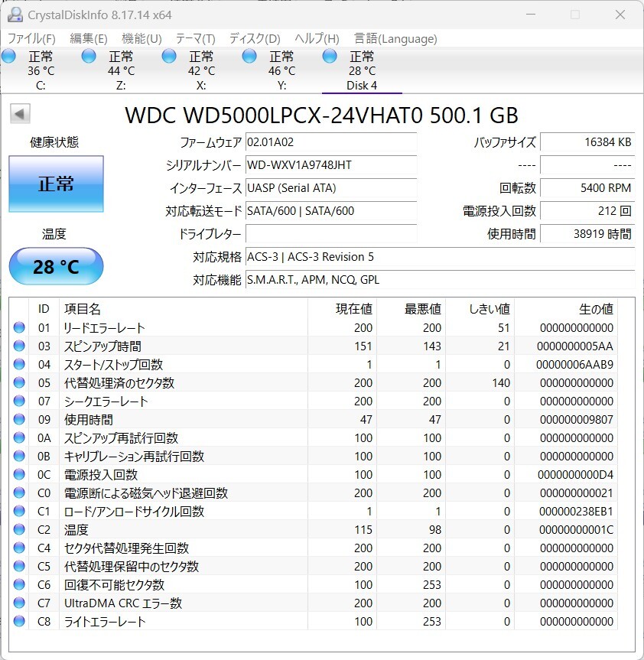Click the interface field UASP (Serial ATA)

[331, 187]
